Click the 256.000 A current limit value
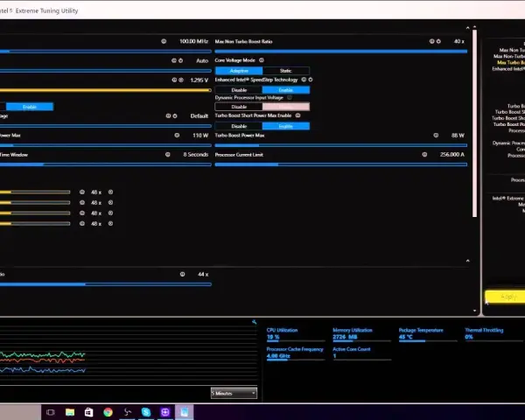The height and width of the screenshot is (420, 525). coord(452,154)
